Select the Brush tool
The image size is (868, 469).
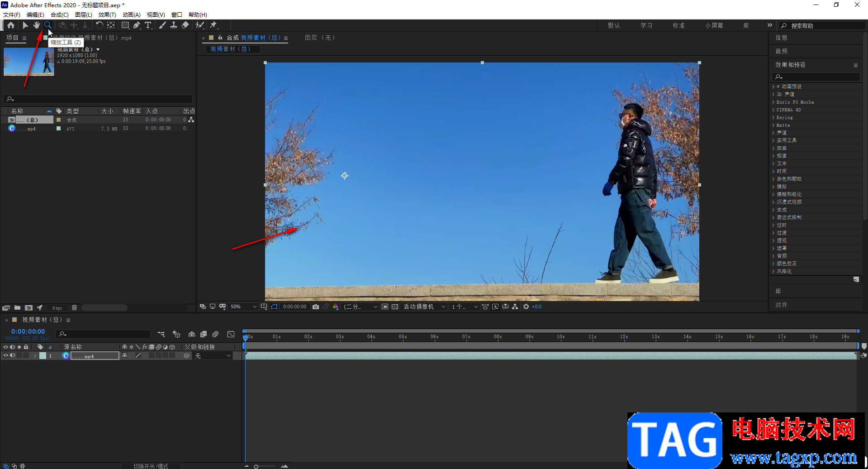162,25
